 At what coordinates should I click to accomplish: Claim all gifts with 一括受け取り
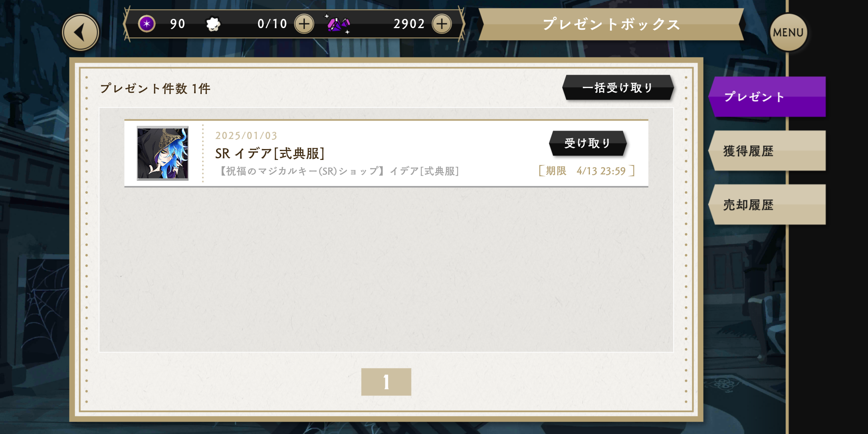pos(618,88)
